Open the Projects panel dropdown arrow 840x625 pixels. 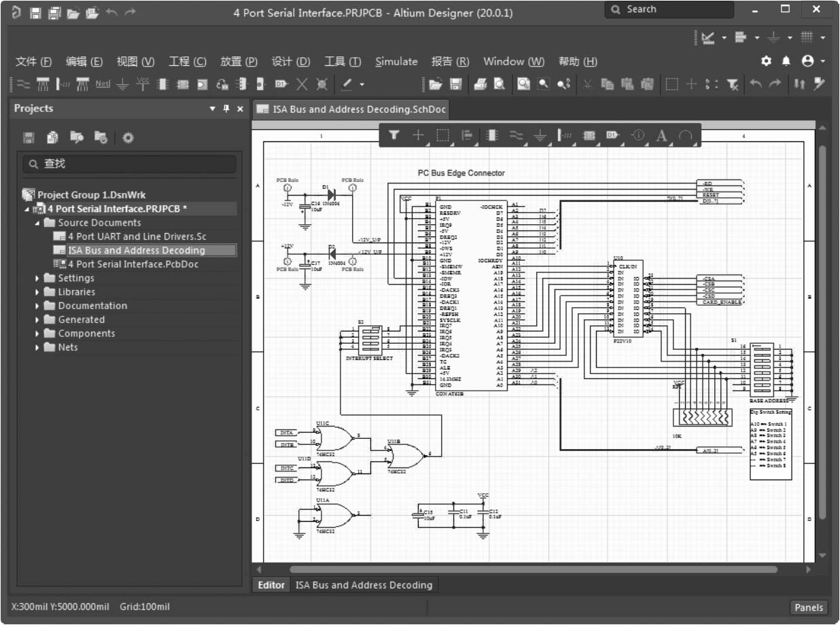(212, 109)
